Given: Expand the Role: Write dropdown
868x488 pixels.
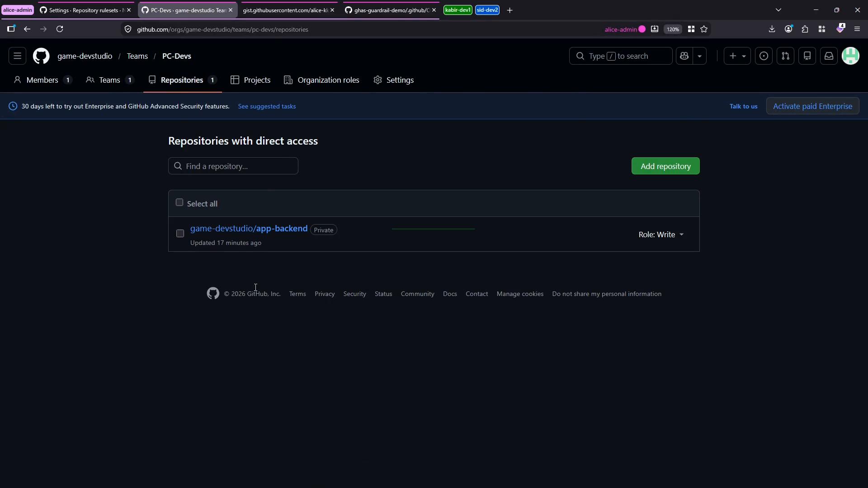Looking at the screenshot, I should [661, 235].
